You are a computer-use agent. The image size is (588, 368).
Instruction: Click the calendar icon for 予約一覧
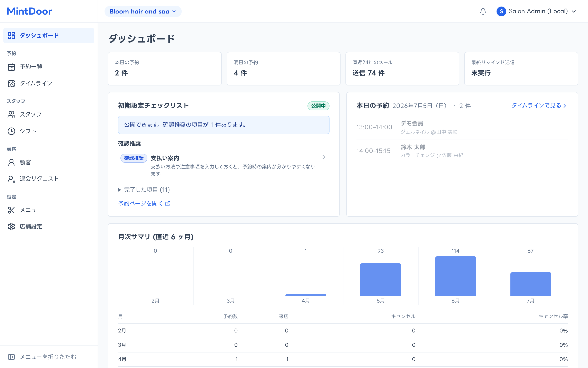click(x=11, y=67)
